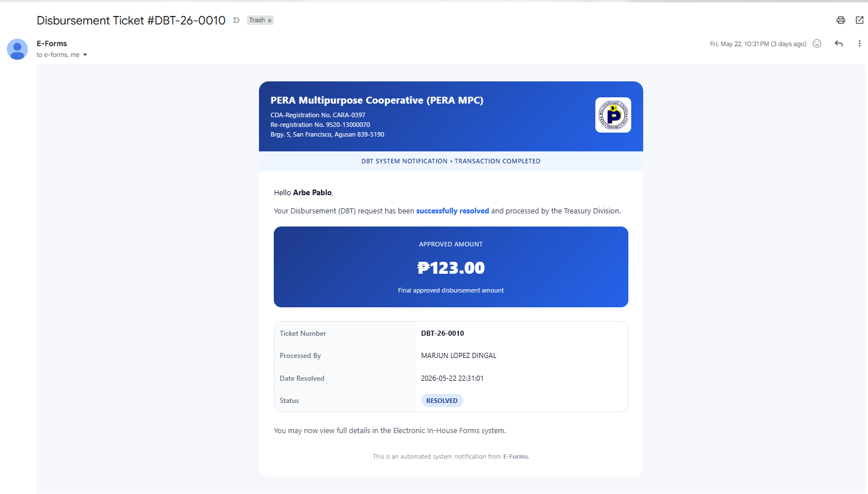
Task: Open email in a new window
Action: point(859,20)
